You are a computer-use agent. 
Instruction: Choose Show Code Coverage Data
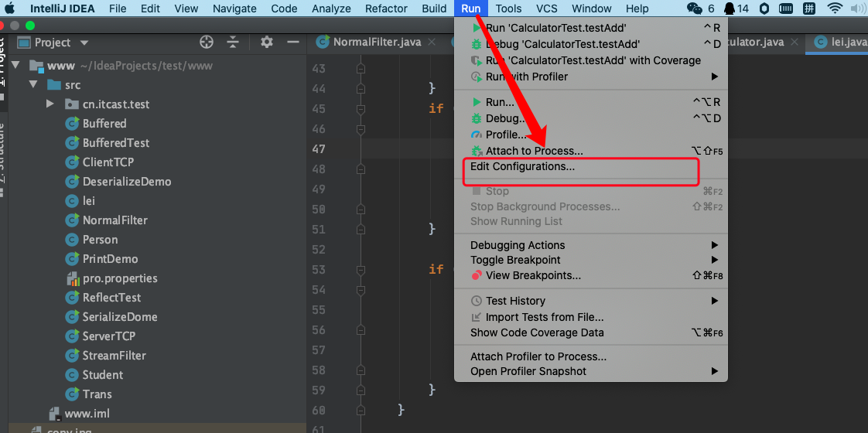591,333
